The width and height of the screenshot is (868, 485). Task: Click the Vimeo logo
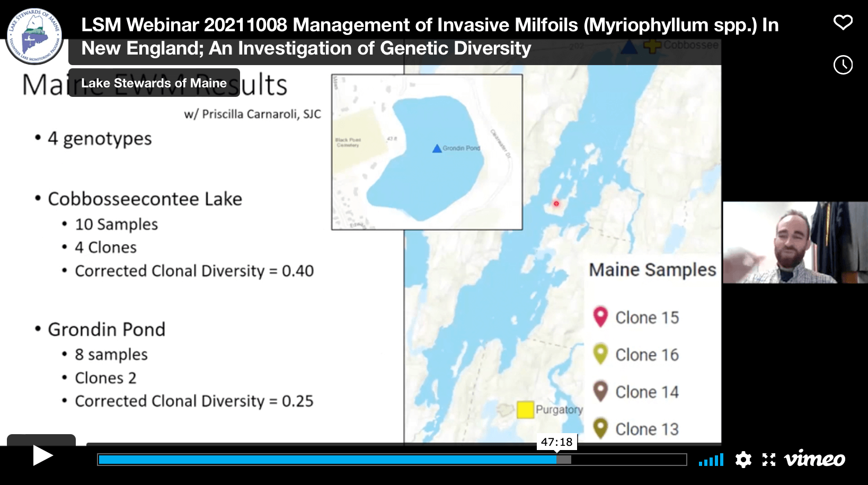pos(814,459)
